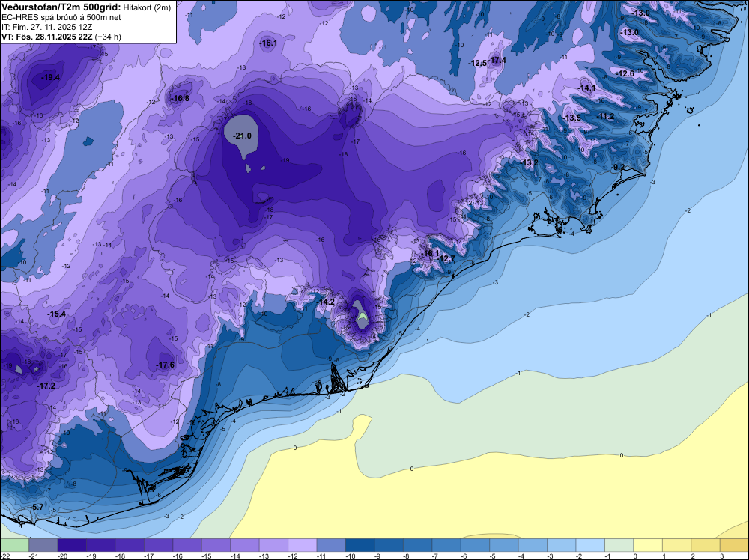Click the '-11.2' temperature label

coord(606,116)
